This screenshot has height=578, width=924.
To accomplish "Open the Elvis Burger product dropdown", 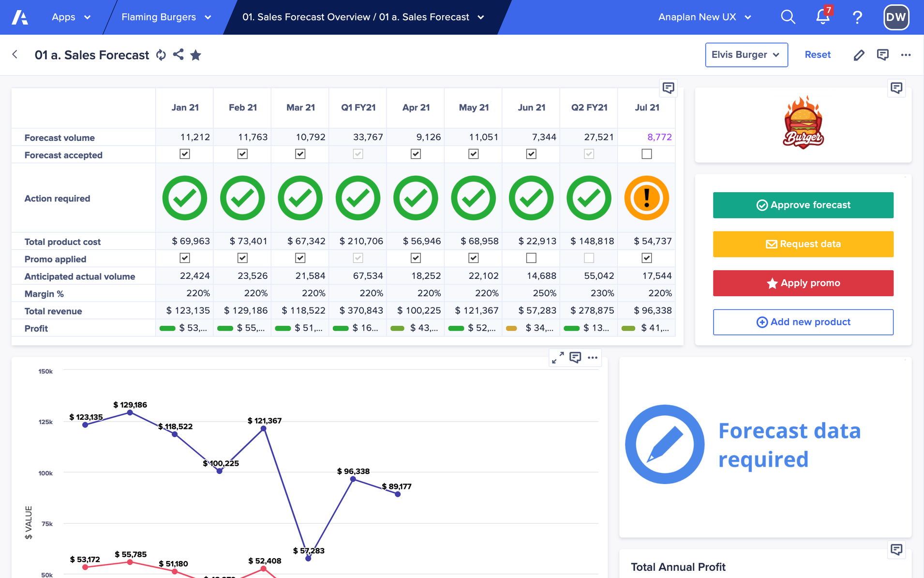I will pyautogui.click(x=746, y=55).
